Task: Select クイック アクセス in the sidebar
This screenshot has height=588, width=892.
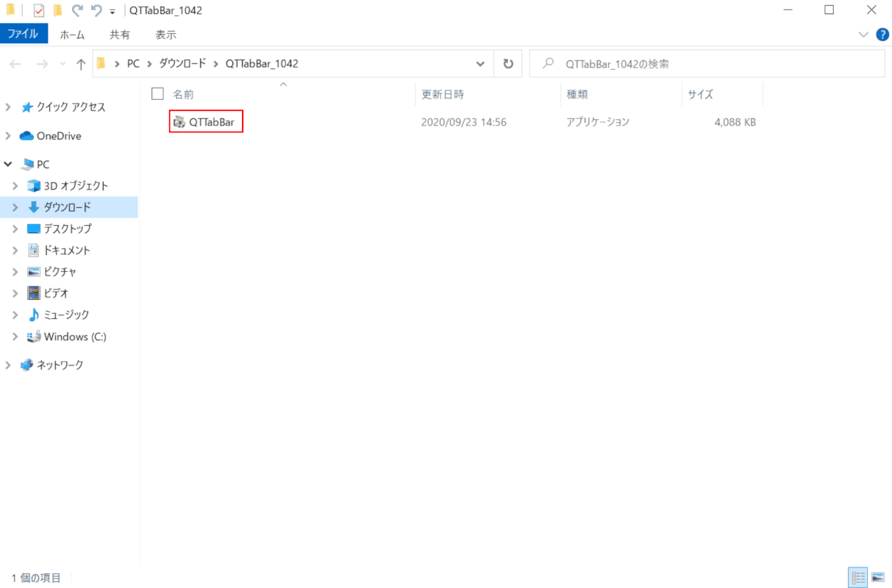Action: pos(71,107)
